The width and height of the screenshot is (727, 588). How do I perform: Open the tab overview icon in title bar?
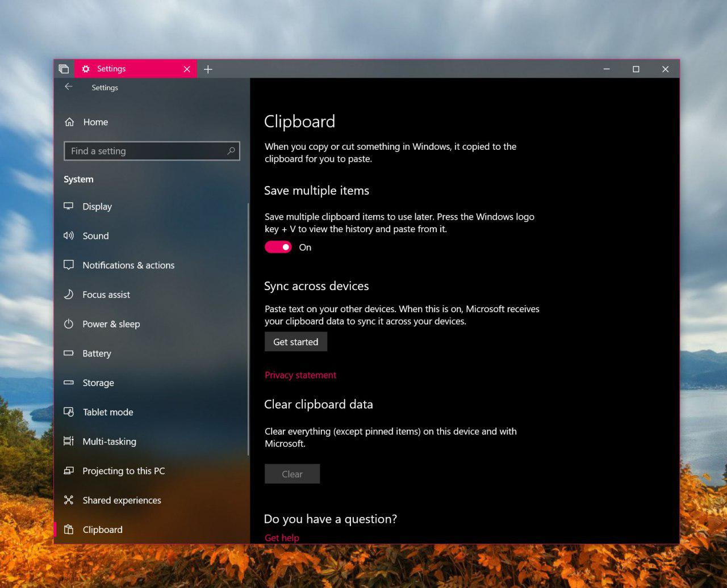(64, 69)
